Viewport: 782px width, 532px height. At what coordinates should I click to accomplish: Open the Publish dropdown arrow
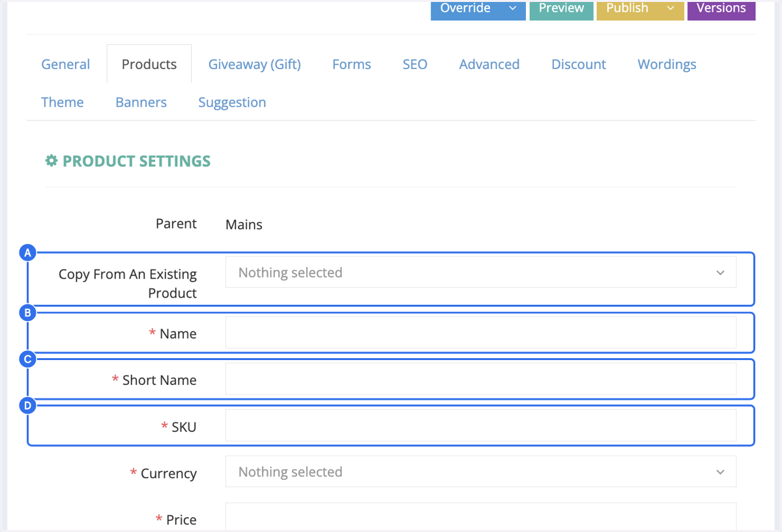[671, 9]
